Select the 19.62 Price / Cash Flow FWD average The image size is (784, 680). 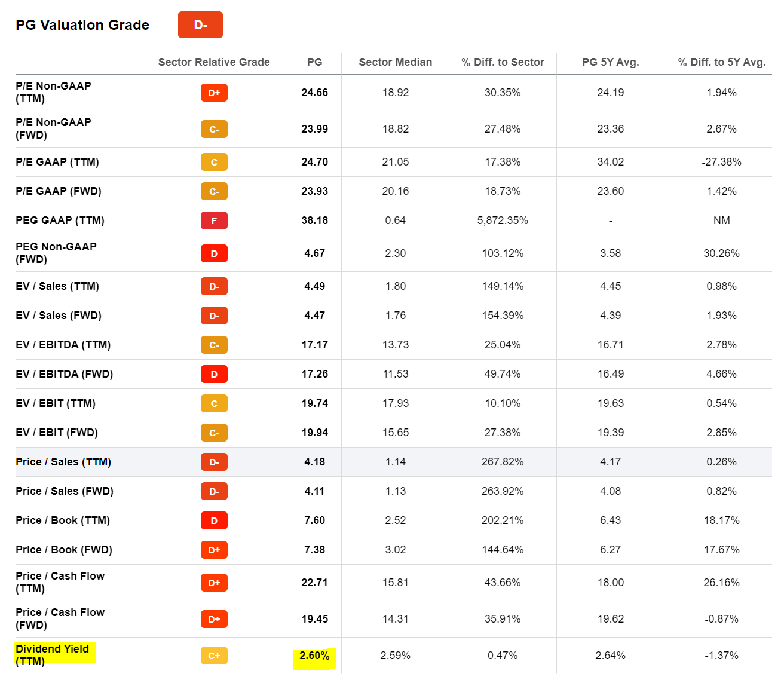click(x=611, y=619)
